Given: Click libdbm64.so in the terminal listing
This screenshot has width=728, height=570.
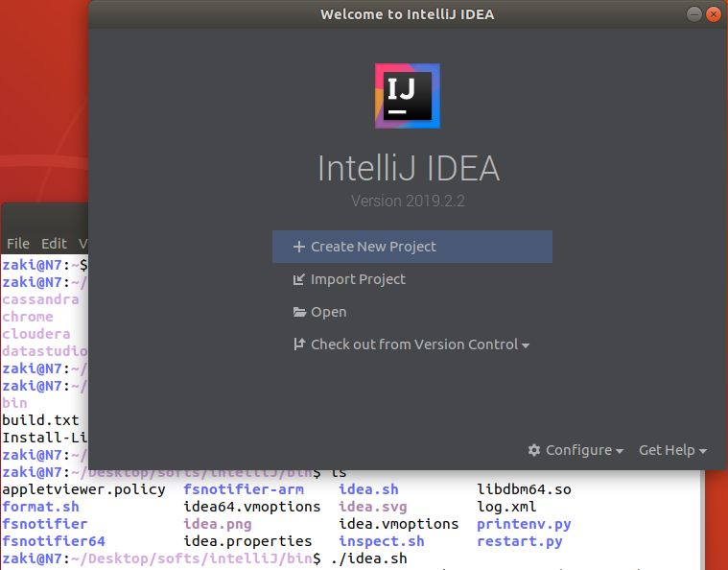Looking at the screenshot, I should tap(524, 489).
